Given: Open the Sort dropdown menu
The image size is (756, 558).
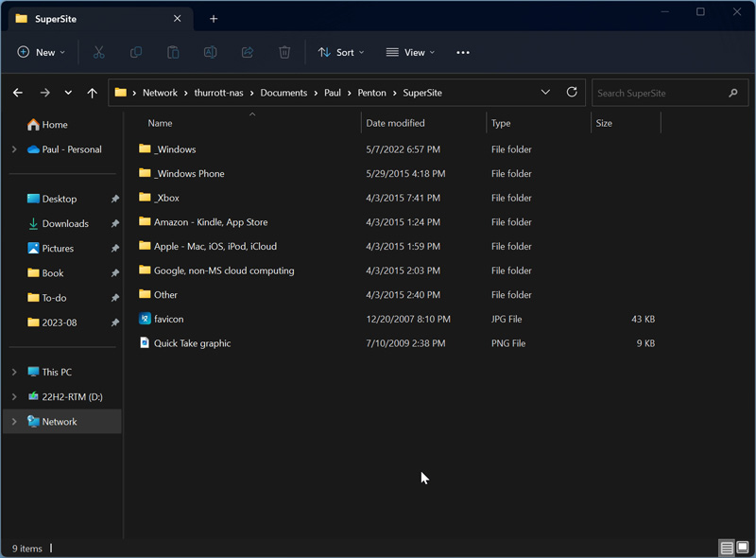Looking at the screenshot, I should click(x=341, y=53).
